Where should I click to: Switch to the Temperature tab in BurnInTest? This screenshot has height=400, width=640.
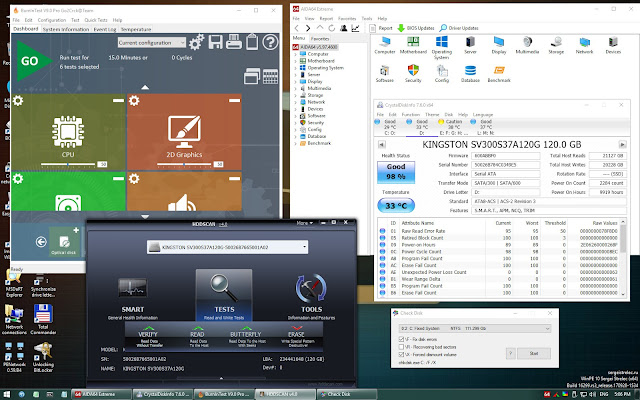[x=136, y=29]
